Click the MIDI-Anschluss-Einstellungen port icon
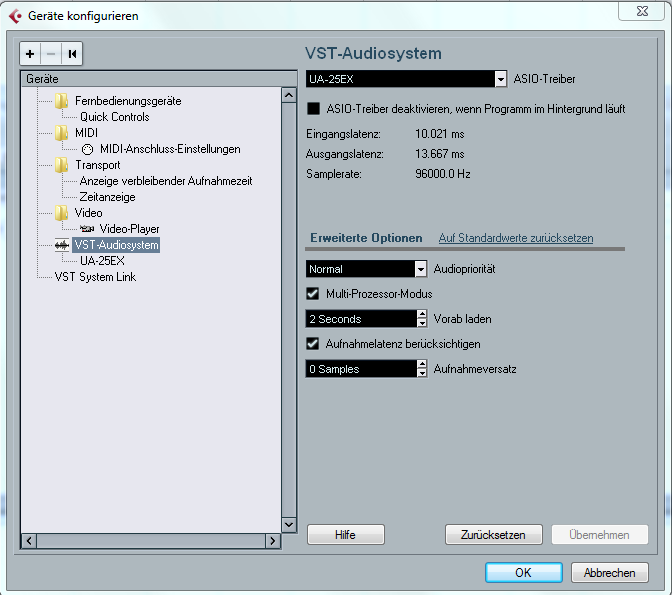The image size is (672, 595). pos(87,149)
